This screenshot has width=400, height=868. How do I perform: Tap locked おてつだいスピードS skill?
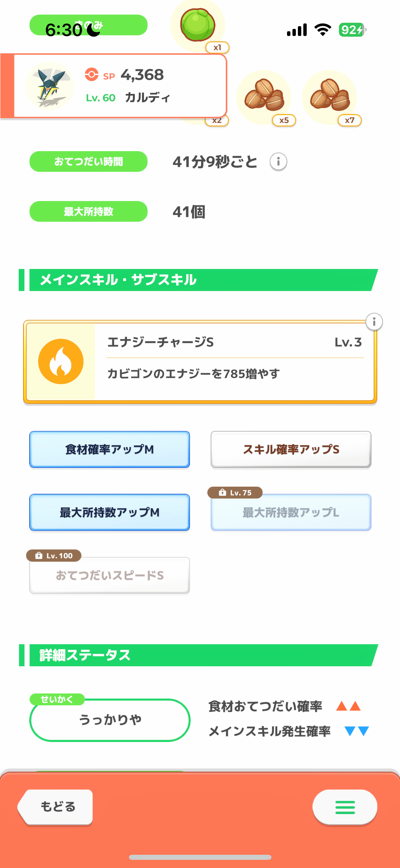tap(110, 575)
